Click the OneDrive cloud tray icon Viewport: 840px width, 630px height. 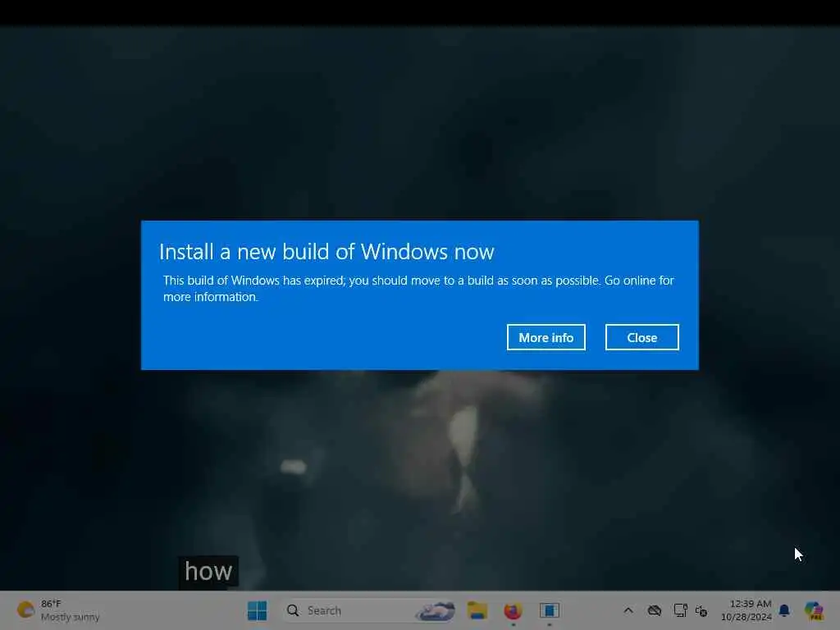pos(654,610)
